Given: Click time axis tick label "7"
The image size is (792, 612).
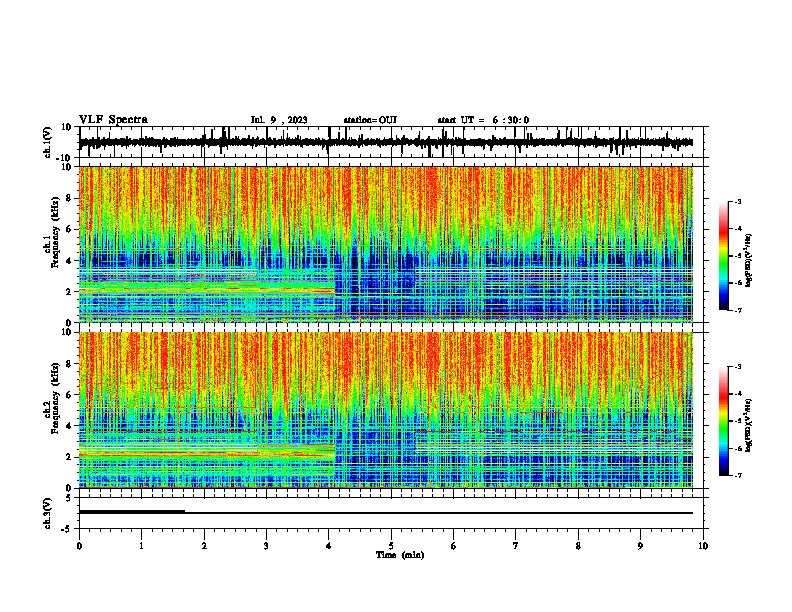Looking at the screenshot, I should 516,546.
